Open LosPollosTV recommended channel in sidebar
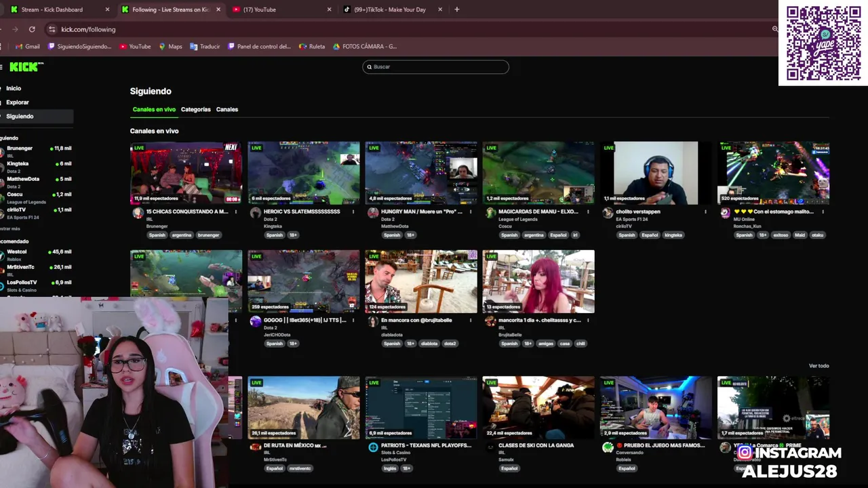Viewport: 868px width, 488px height. pos(37,285)
